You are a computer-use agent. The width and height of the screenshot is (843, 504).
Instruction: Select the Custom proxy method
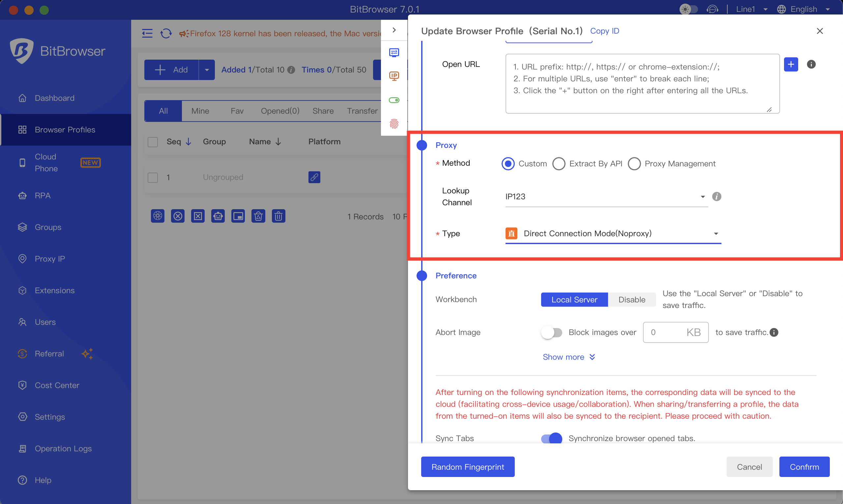pos(508,164)
